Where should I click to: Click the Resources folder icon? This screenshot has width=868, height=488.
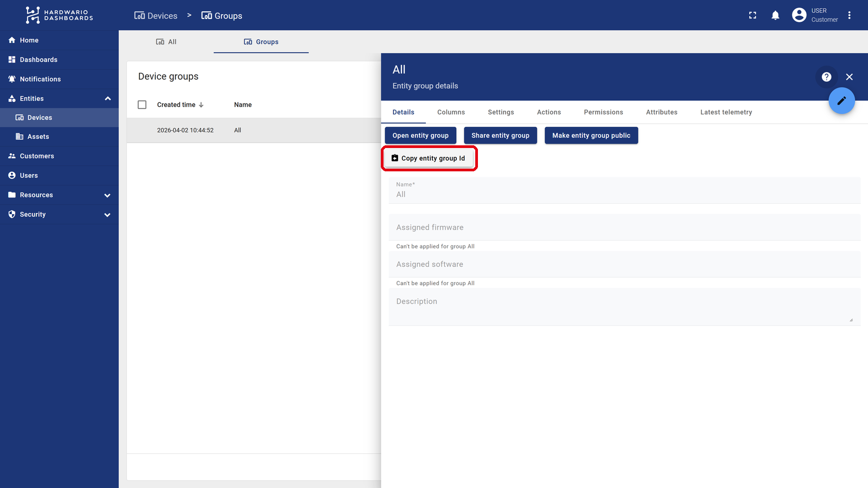coord(12,195)
